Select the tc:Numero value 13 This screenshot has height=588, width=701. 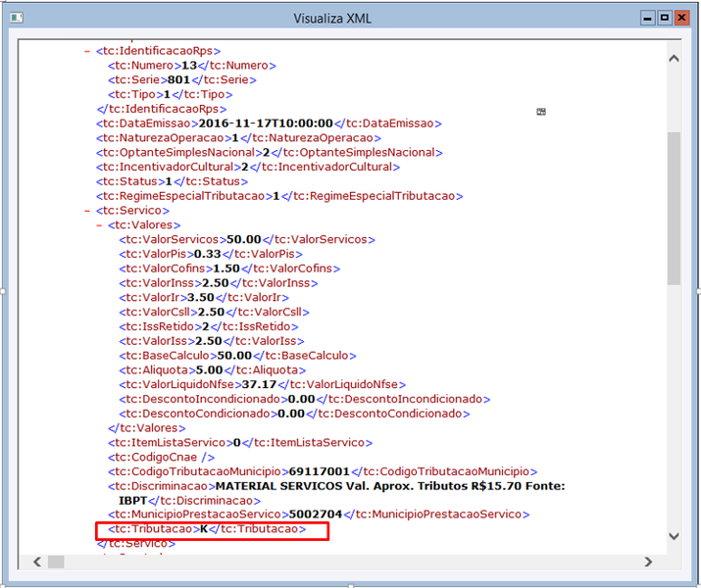(189, 66)
